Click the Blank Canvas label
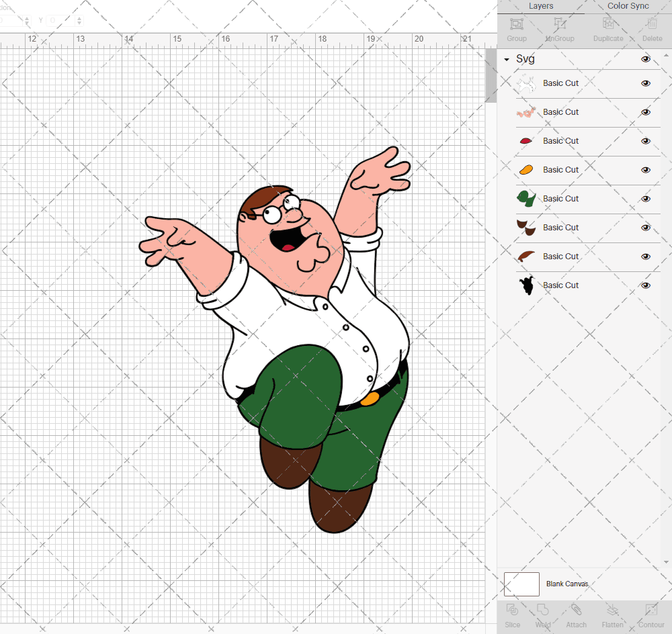 tap(567, 584)
